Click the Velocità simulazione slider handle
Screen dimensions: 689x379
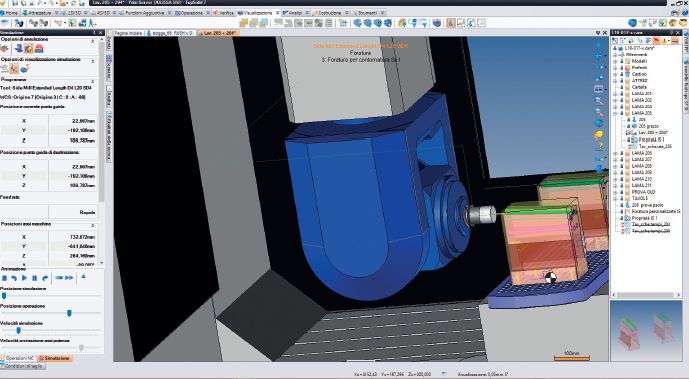pos(18,330)
